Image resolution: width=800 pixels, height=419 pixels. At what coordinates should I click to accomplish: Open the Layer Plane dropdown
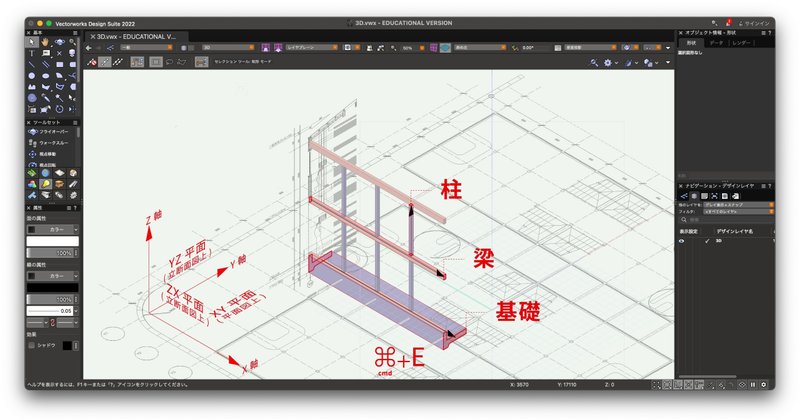311,47
